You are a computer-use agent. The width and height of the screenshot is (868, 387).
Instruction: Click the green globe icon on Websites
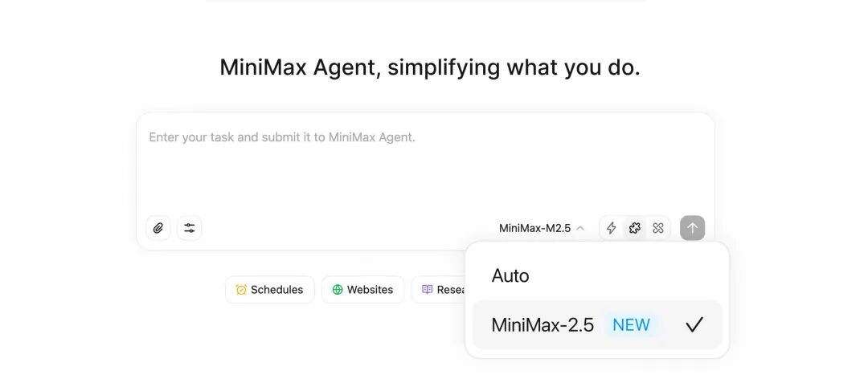pos(338,290)
